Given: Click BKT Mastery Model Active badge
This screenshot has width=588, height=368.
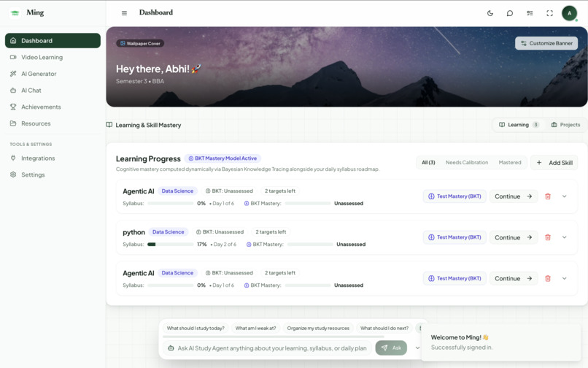Looking at the screenshot, I should (x=223, y=158).
